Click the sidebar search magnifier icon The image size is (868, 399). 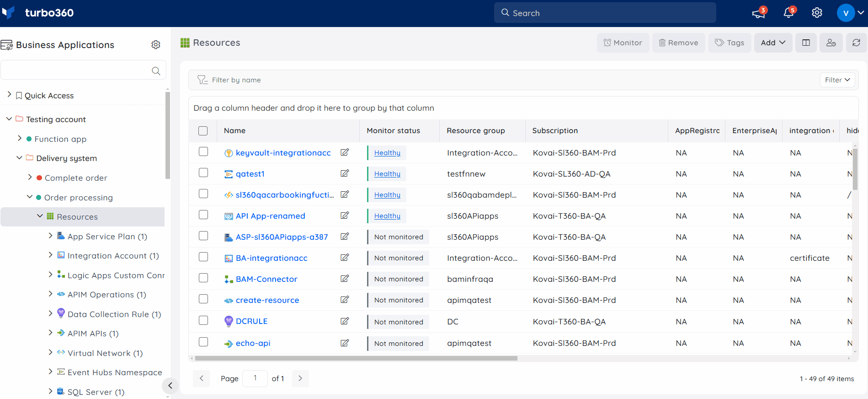[156, 70]
